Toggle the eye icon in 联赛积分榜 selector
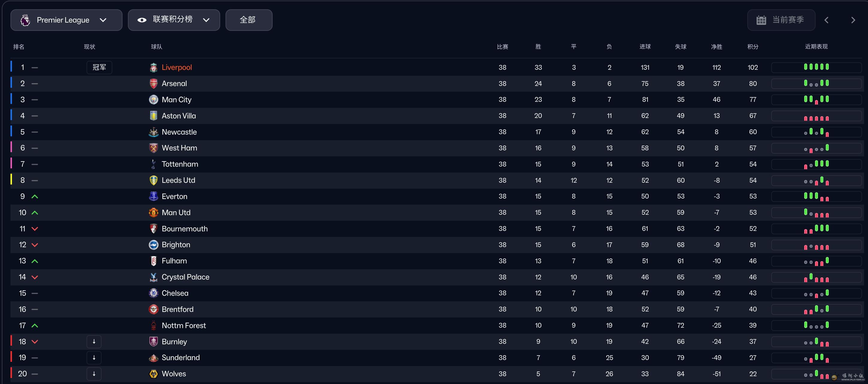The height and width of the screenshot is (384, 868). 142,20
